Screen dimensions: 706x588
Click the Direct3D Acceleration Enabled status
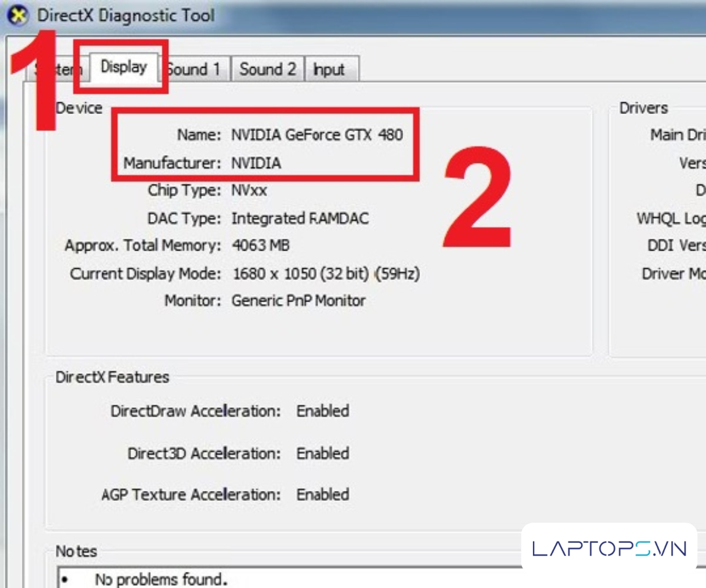tap(322, 453)
